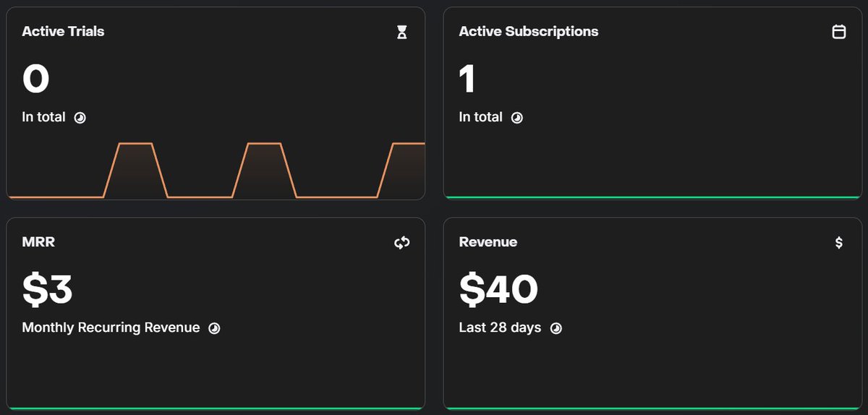Click the recurring arrows icon on MRR card
The image size is (868, 415).
[x=402, y=243]
